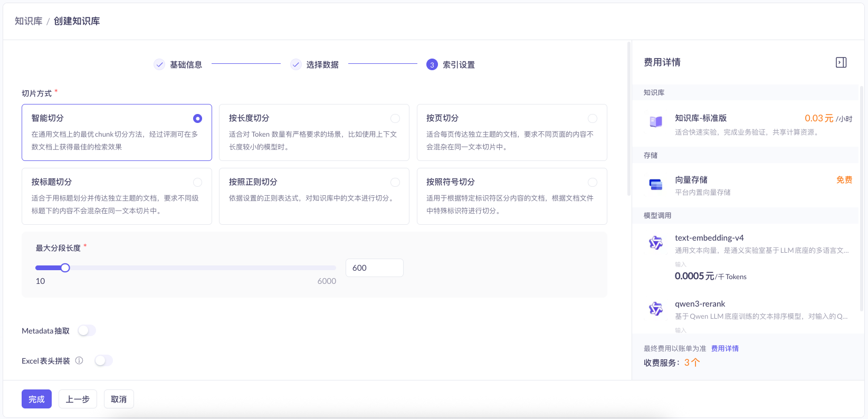The image size is (868, 419).
Task: Collapse the 费用详情 panel icon
Action: [x=841, y=62]
